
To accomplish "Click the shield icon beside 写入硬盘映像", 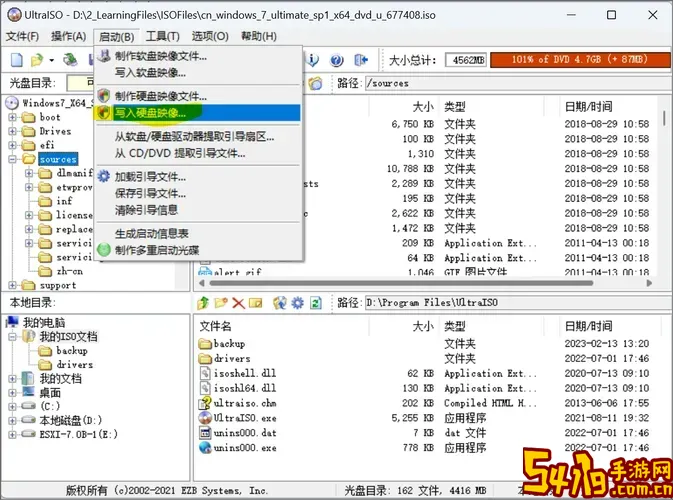I will pos(103,113).
